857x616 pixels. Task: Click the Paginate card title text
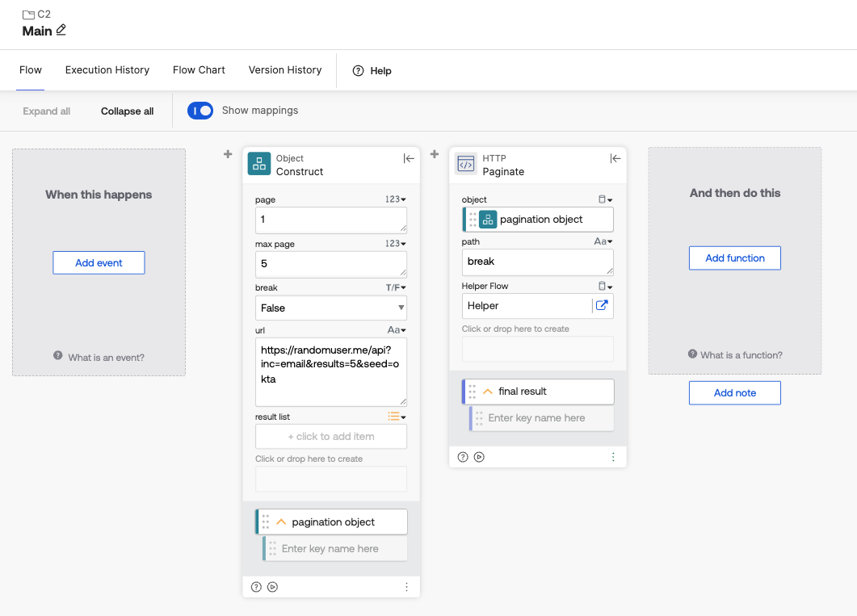coord(503,171)
